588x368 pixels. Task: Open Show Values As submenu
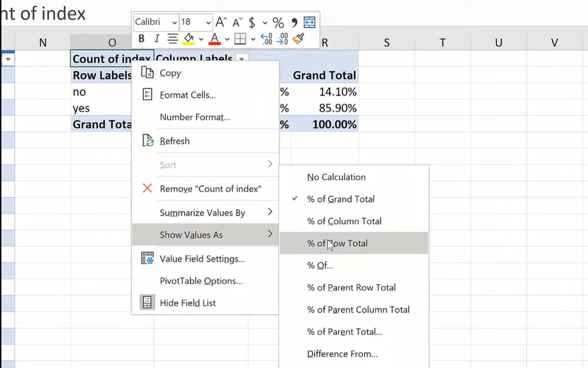(205, 234)
